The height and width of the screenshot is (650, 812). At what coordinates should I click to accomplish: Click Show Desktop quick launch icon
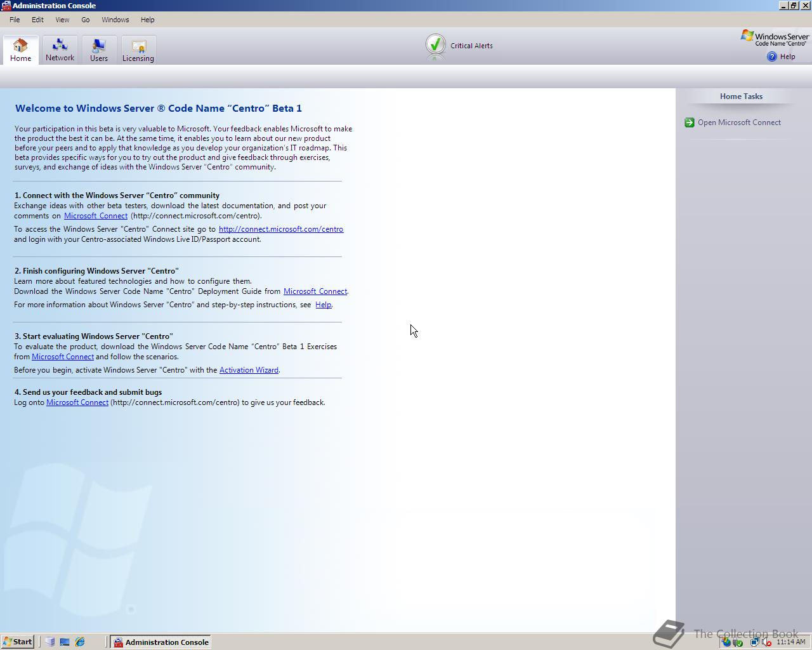click(65, 642)
